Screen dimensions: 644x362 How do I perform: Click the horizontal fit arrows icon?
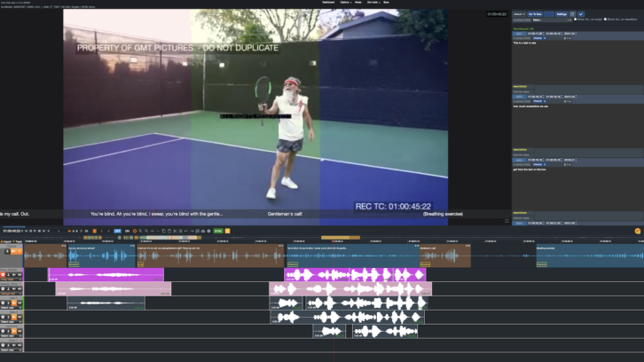point(152,231)
